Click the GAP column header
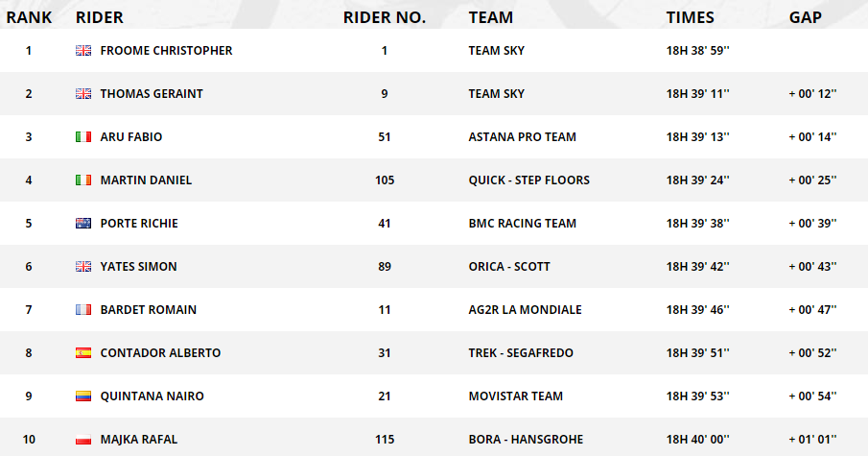The image size is (868, 456). pyautogui.click(x=805, y=17)
